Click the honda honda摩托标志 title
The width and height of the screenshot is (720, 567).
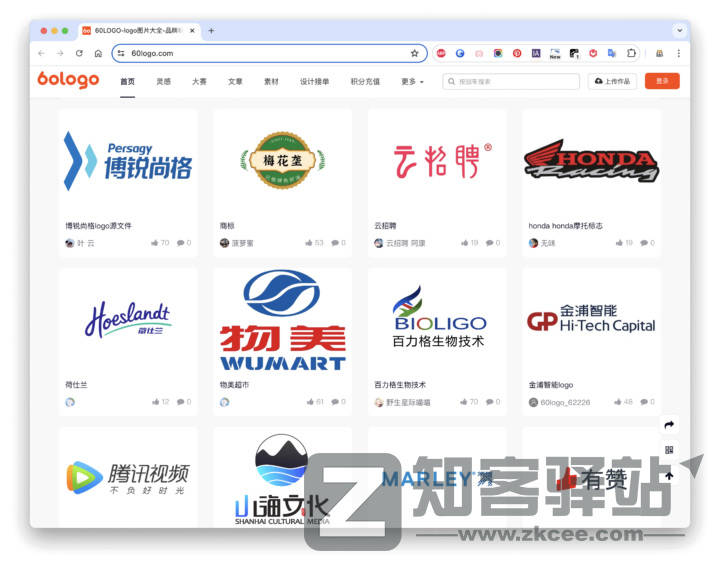coord(565,226)
